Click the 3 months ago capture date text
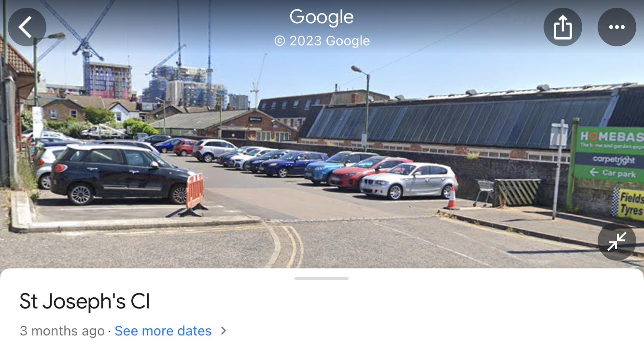This screenshot has height=362, width=644. [62, 331]
